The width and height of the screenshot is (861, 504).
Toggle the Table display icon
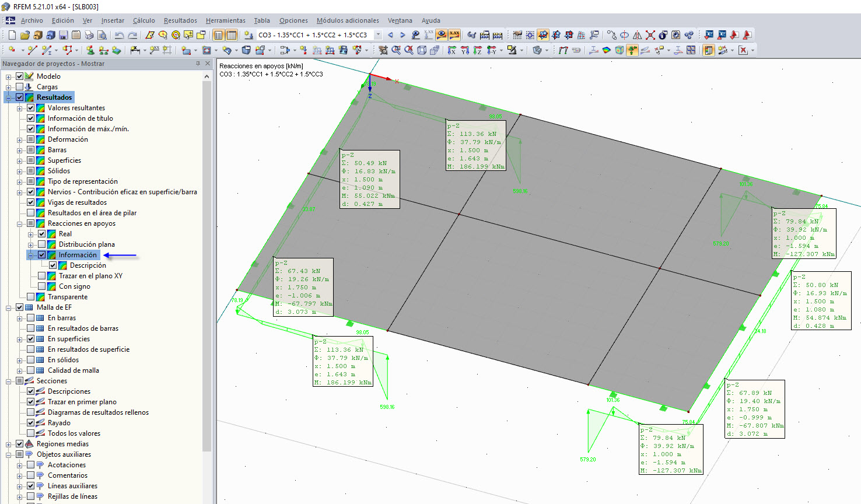tap(232, 35)
